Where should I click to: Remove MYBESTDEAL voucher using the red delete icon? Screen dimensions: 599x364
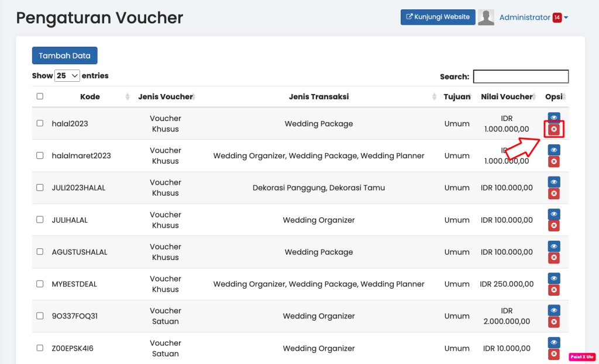click(554, 290)
